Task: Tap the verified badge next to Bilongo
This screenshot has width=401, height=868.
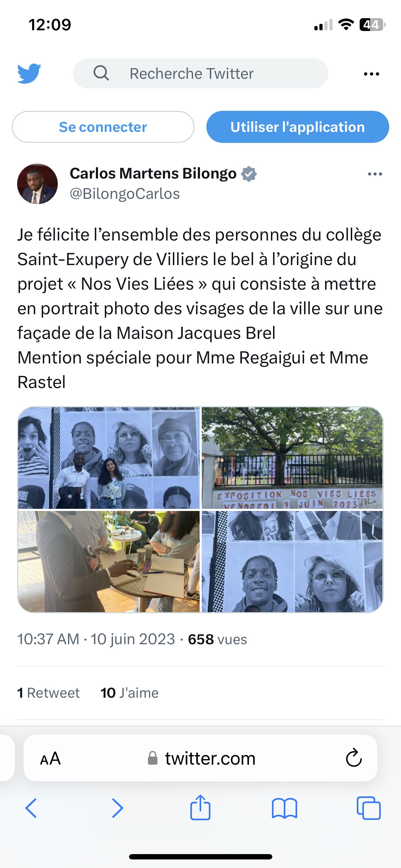Action: [249, 174]
